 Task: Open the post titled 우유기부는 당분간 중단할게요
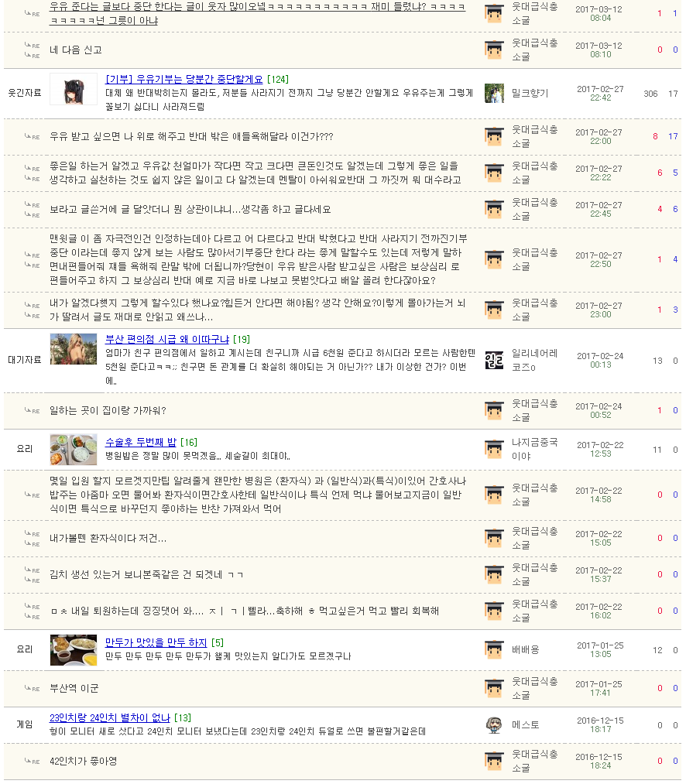pyautogui.click(x=184, y=79)
